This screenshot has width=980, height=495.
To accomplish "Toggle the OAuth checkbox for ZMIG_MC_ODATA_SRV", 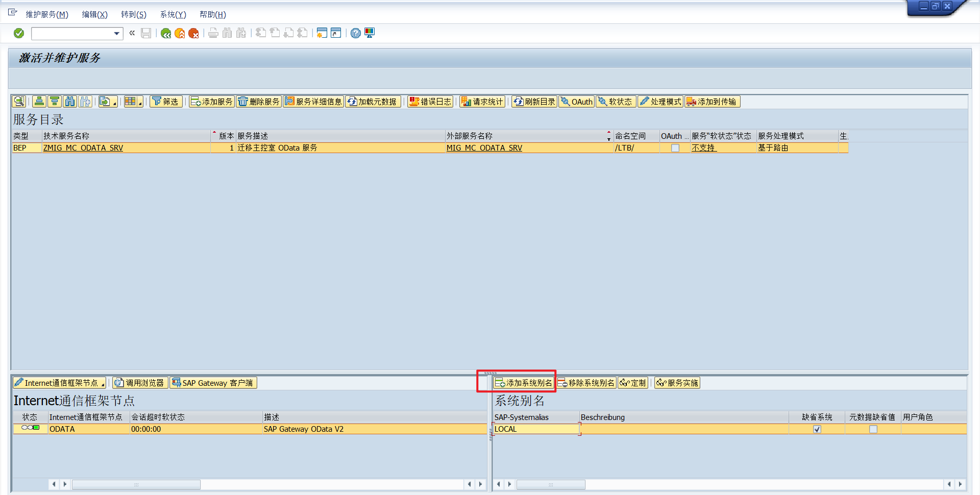I will click(x=675, y=148).
